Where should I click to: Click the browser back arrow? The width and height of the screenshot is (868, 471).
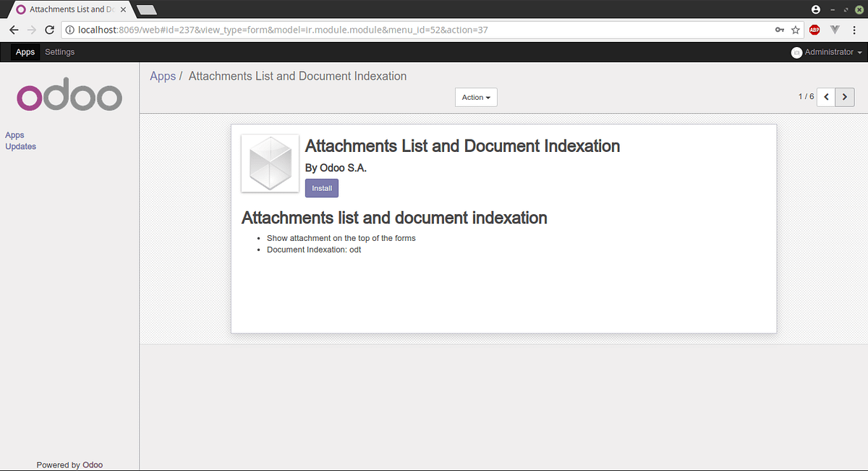(14, 30)
